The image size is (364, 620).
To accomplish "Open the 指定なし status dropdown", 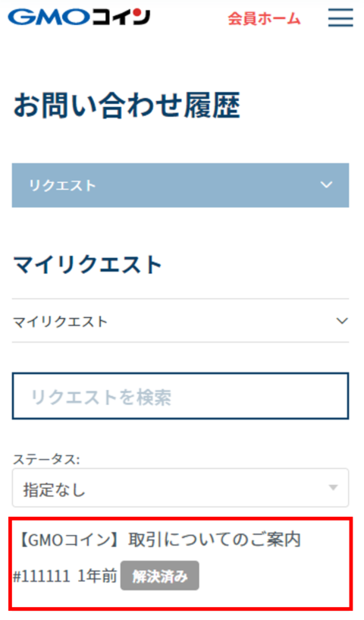I will click(x=180, y=488).
